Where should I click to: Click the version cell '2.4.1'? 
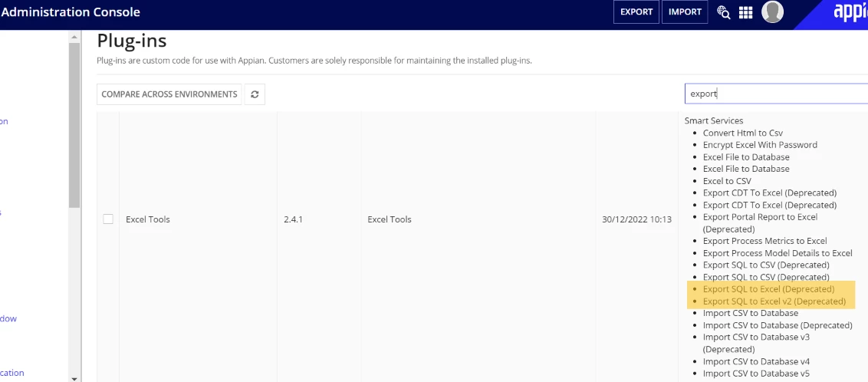point(293,219)
